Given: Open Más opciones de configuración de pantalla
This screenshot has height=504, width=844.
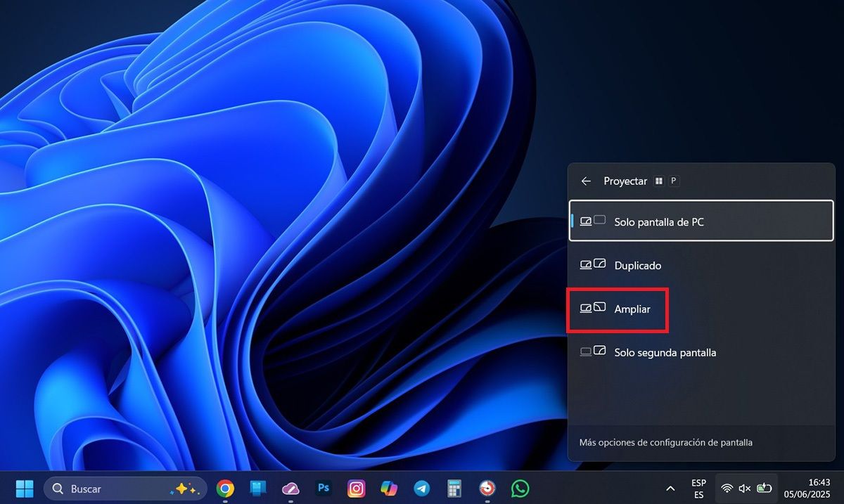Looking at the screenshot, I should [665, 443].
